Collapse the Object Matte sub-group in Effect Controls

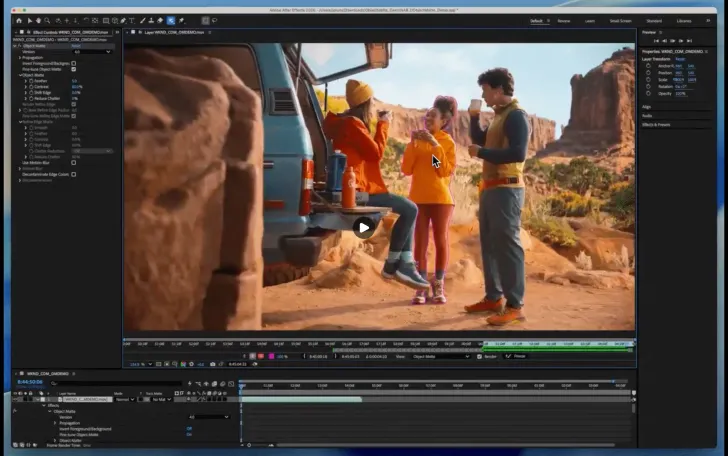click(x=20, y=75)
